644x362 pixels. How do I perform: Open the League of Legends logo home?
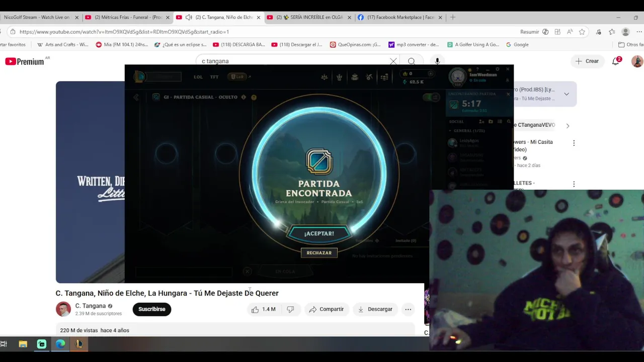tap(140, 76)
